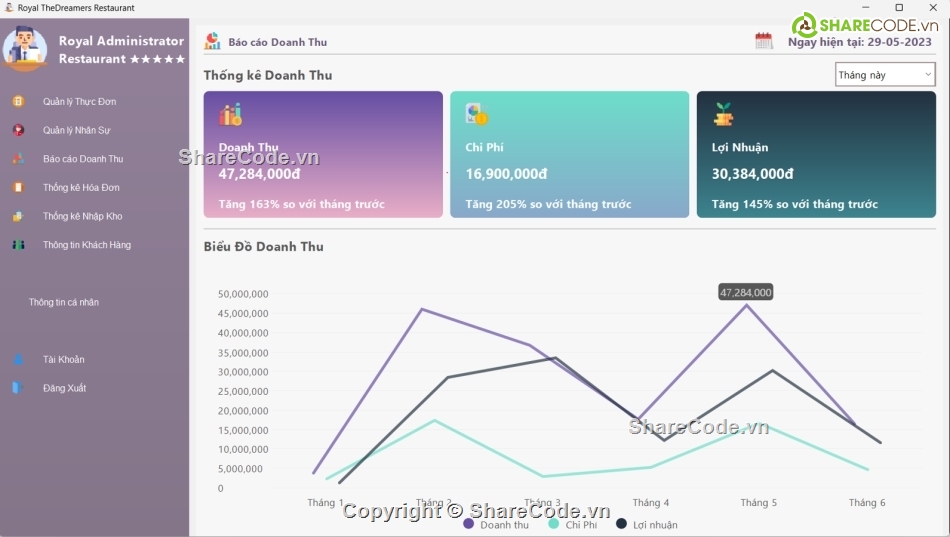The image size is (950, 537).
Task: Select Thống kê Hóa Đơn menu entry
Action: (x=81, y=188)
